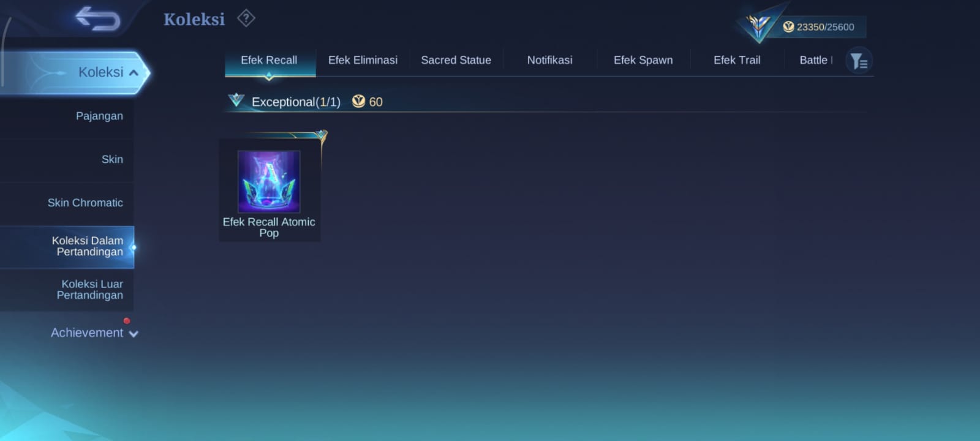Select the Efek Spawn tab
Screen dimensions: 980x441
tap(643, 60)
